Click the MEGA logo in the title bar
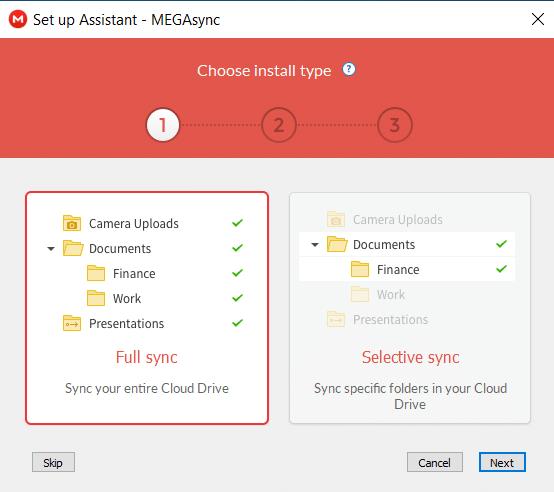Screen dimensions: 554x492 (18, 19)
